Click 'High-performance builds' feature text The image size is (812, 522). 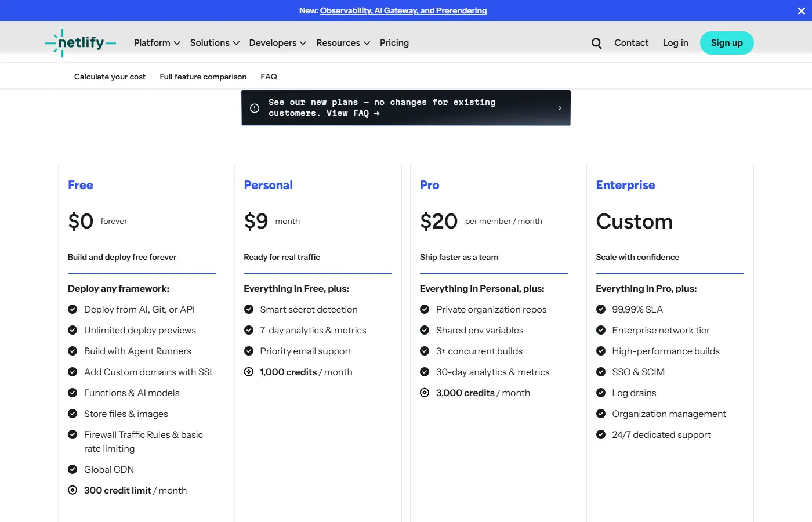666,351
